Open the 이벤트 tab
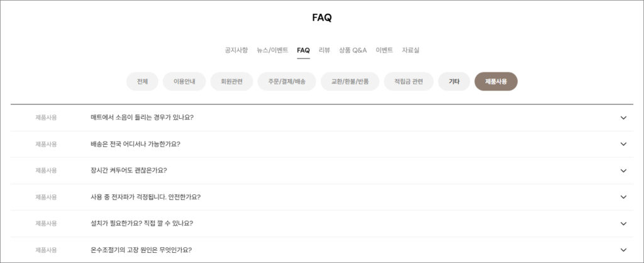The image size is (644, 263). (x=384, y=50)
